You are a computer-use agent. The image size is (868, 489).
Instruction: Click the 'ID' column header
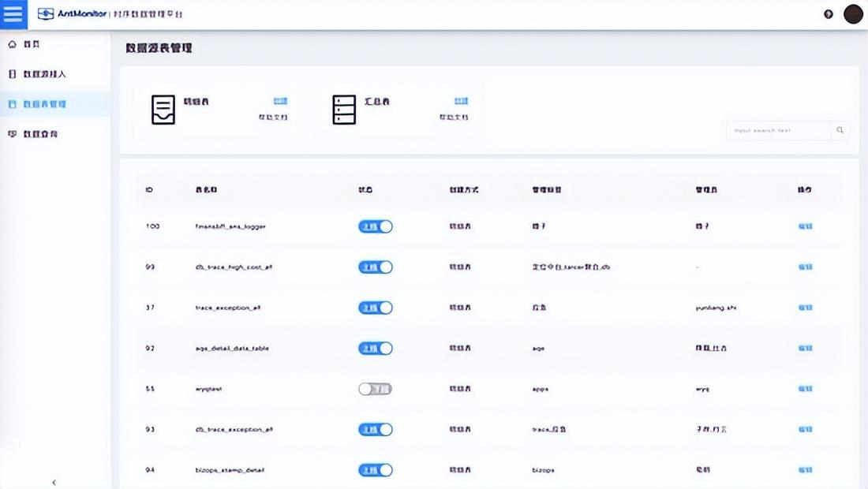(x=149, y=190)
